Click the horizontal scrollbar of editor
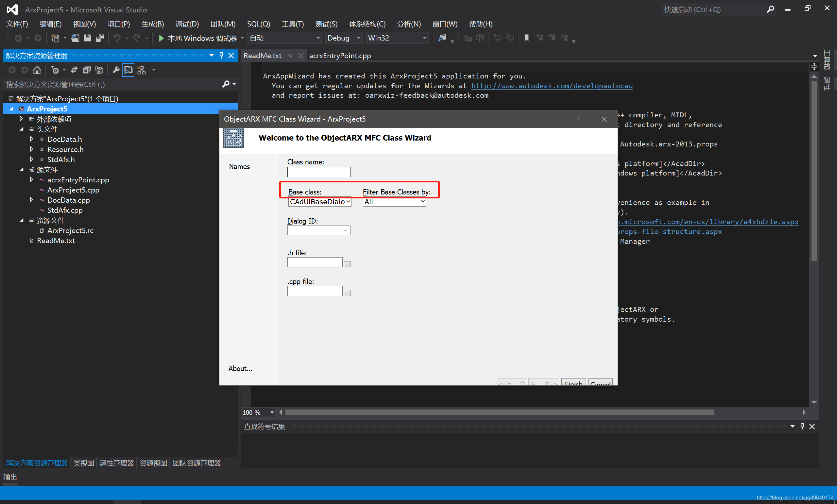Image resolution: width=837 pixels, height=504 pixels. (499, 412)
